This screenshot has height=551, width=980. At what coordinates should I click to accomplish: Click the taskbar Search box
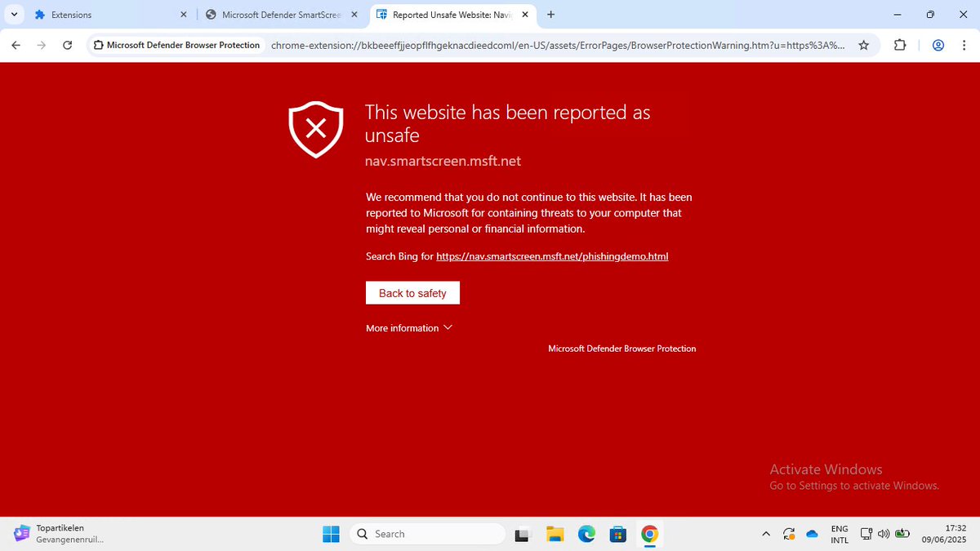tap(428, 534)
